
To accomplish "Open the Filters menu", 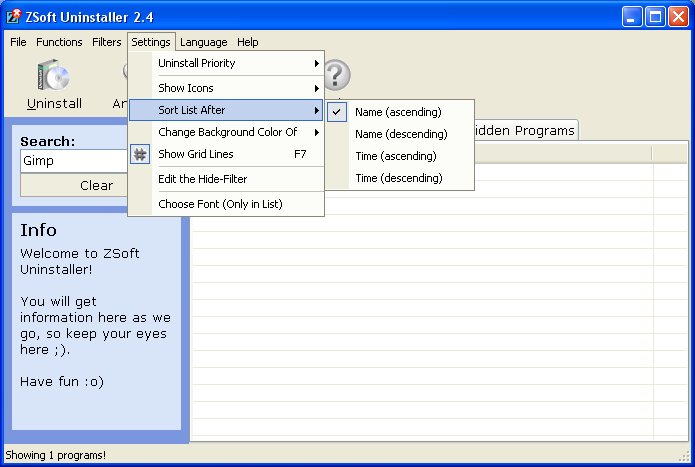I will [106, 42].
